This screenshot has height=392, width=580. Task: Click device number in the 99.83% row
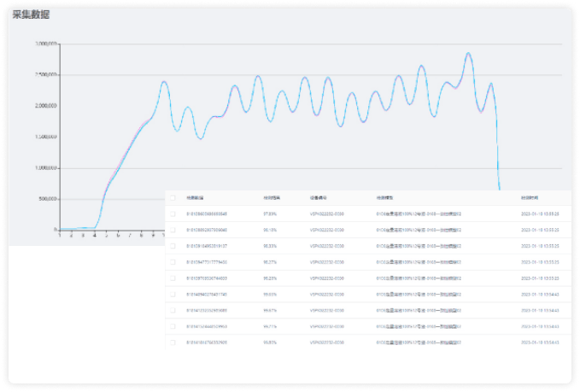click(326, 342)
